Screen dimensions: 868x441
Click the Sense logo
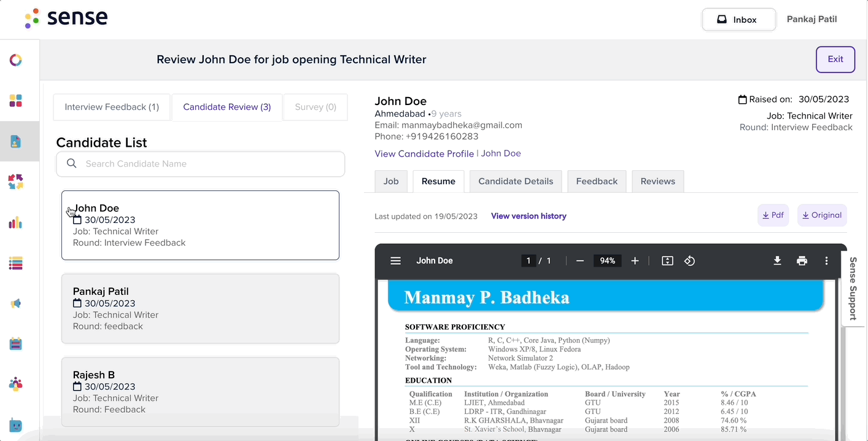click(x=66, y=18)
